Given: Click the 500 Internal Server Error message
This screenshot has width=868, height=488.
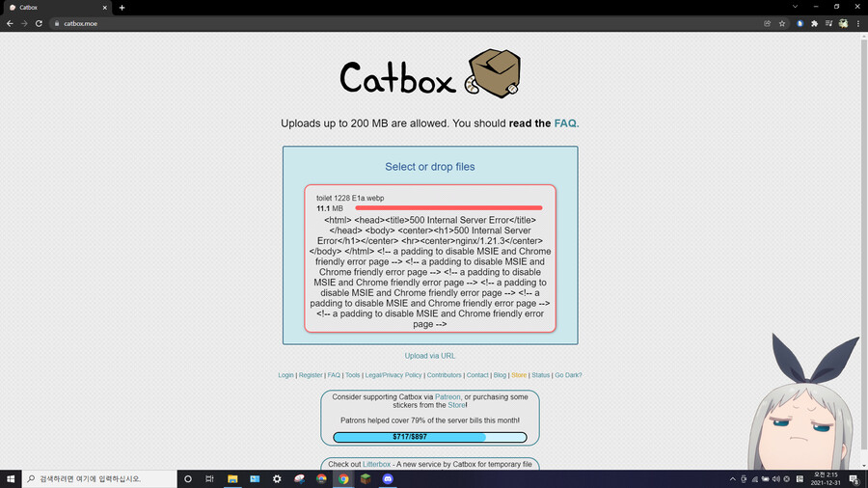Looking at the screenshot, I should 430,272.
